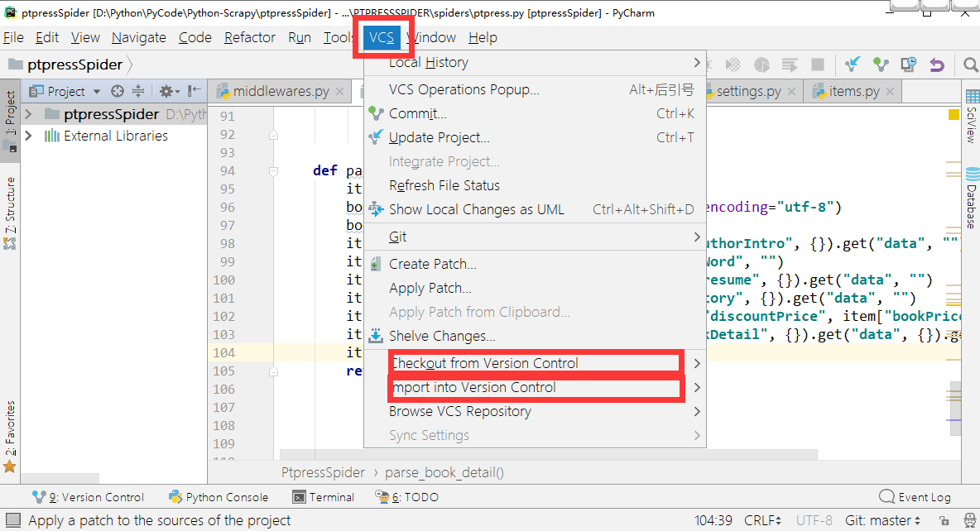Image resolution: width=980 pixels, height=531 pixels.
Task: Toggle the read-only lock icon in status bar
Action: click(944, 520)
